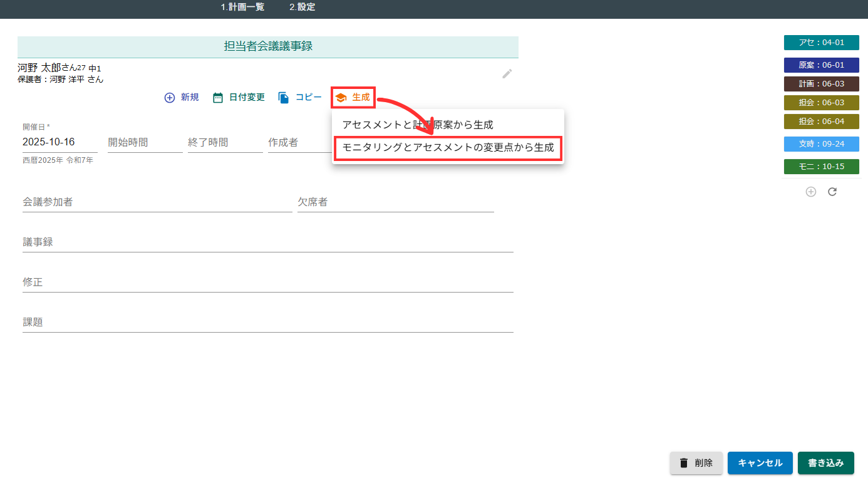
Task: Click the plus-circle add icon under sidebar
Action: tap(811, 192)
